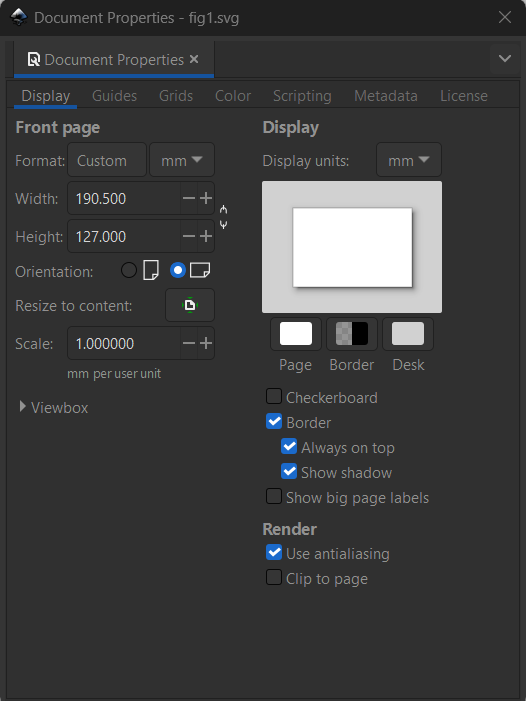This screenshot has height=701, width=526.
Task: Open the Color tab
Action: click(x=233, y=96)
